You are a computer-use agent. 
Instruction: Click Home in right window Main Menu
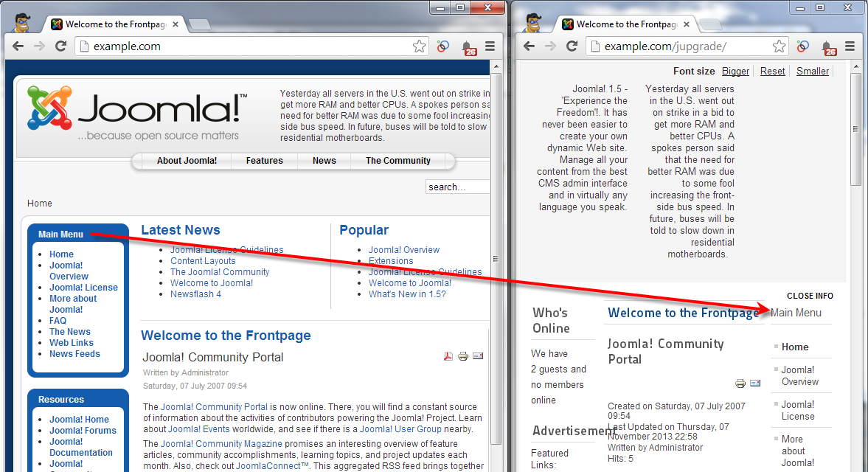795,347
